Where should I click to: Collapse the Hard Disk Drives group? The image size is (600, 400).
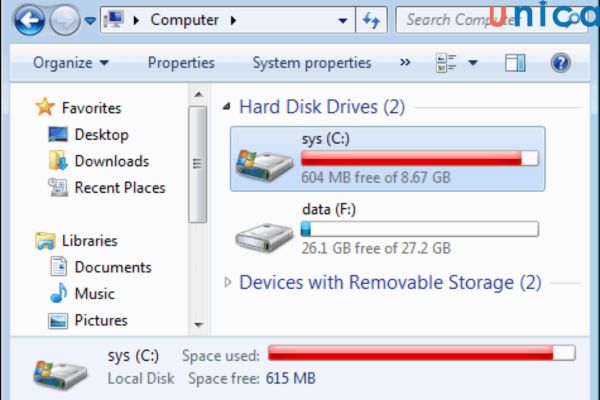pos(228,107)
